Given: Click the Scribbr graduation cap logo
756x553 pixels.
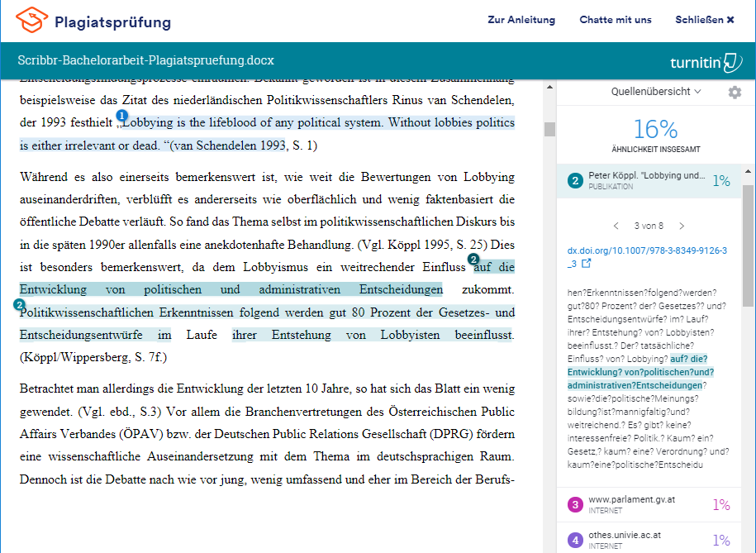Looking at the screenshot, I should coord(32,20).
